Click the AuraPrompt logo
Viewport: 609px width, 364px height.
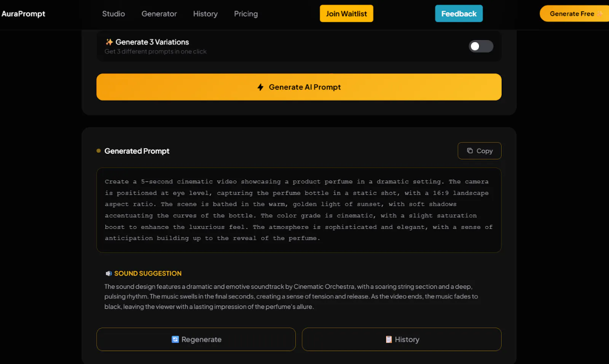tap(23, 14)
